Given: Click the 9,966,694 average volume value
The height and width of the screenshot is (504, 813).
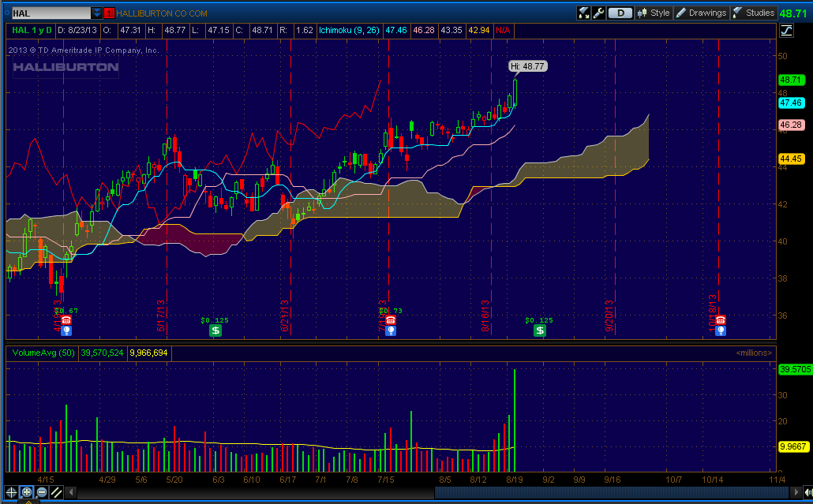Looking at the screenshot, I should (148, 353).
